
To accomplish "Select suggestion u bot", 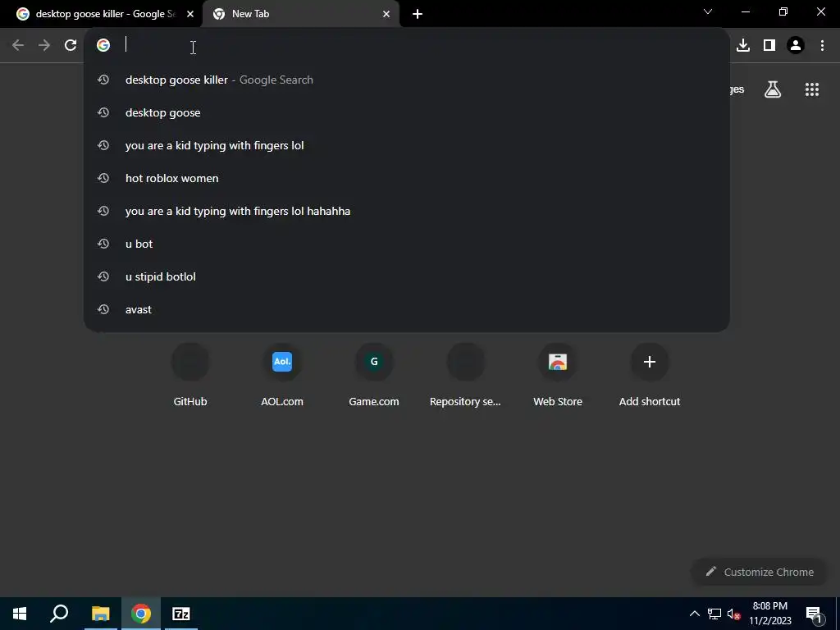I will pos(407,244).
